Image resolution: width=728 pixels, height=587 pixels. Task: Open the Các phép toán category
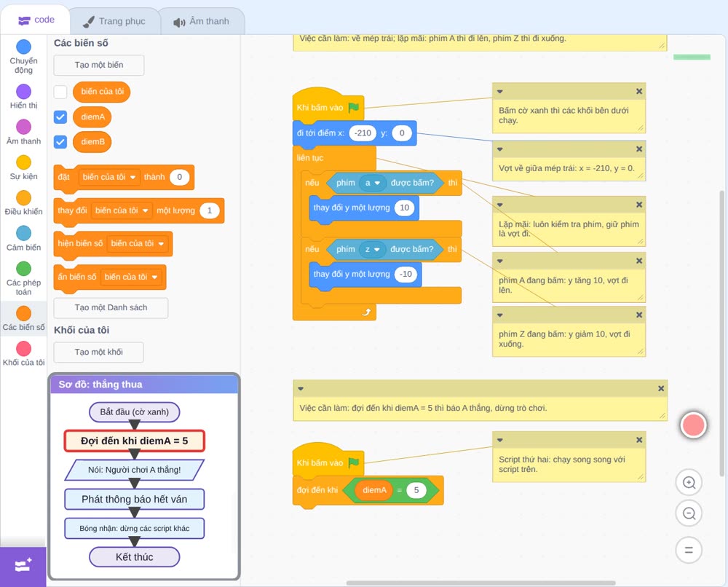24,279
